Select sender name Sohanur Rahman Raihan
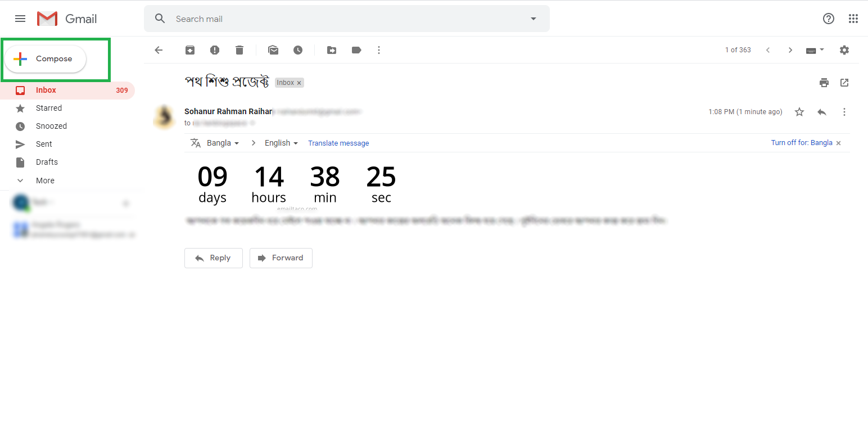 click(x=228, y=111)
